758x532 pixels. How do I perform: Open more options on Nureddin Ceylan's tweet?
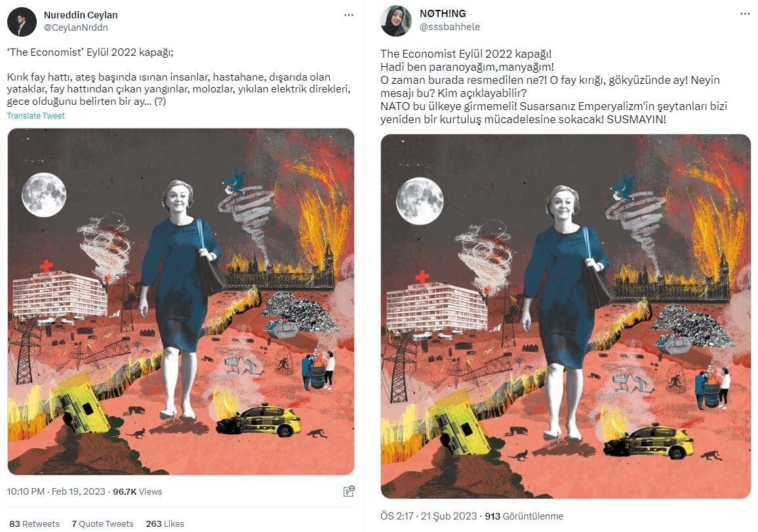coord(349,15)
